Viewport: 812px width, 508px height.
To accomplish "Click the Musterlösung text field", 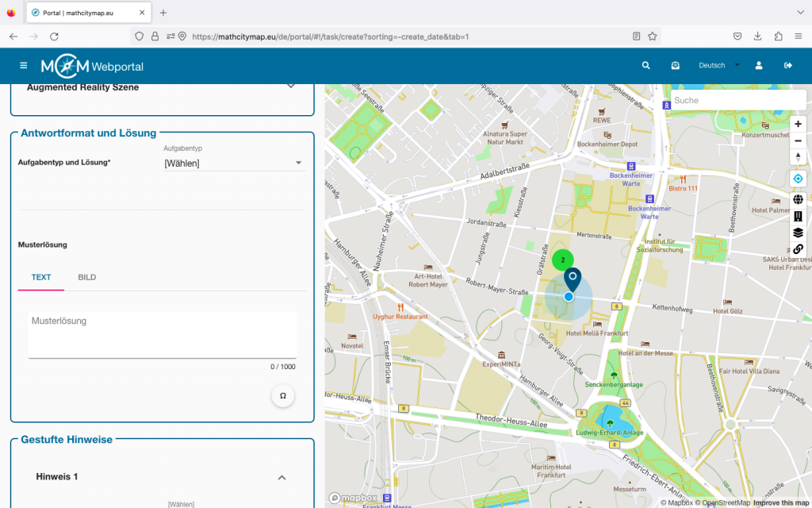I will click(x=162, y=333).
